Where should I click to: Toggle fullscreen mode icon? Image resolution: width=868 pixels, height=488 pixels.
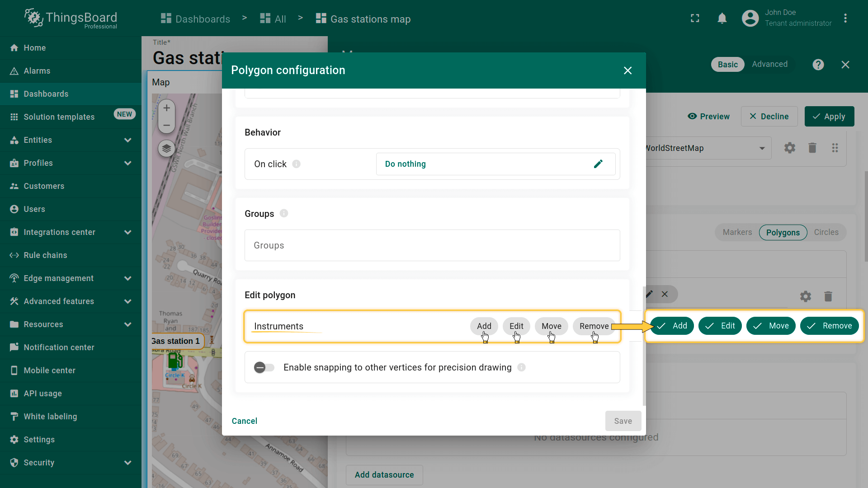(695, 19)
